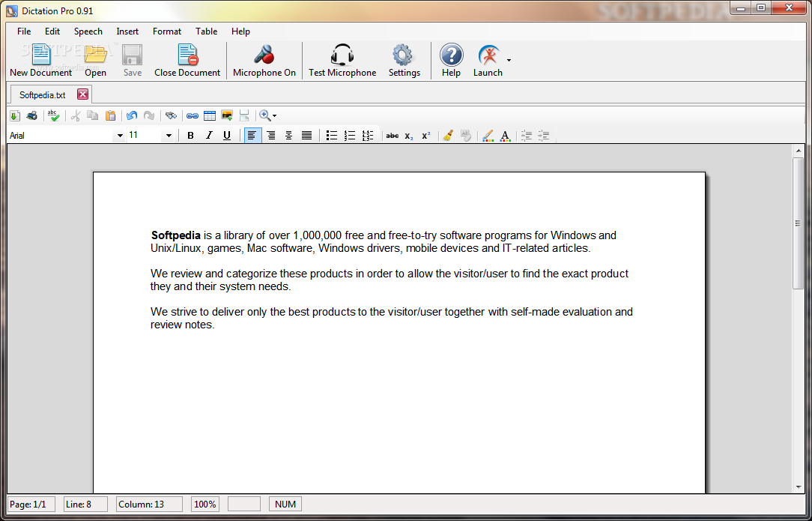Screen dimensions: 812x521
Task: Click the export document icon with green arrow
Action: tap(14, 115)
